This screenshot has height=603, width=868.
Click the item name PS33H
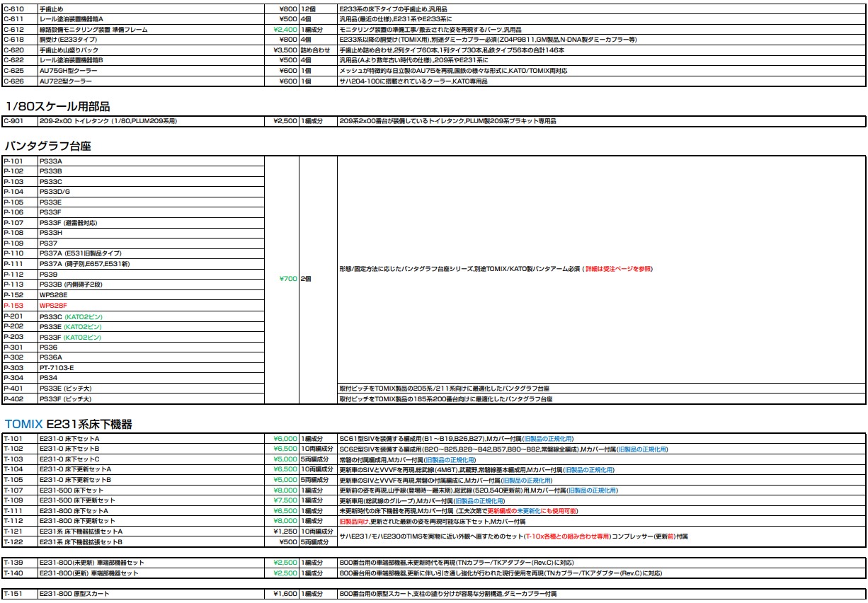(51, 233)
